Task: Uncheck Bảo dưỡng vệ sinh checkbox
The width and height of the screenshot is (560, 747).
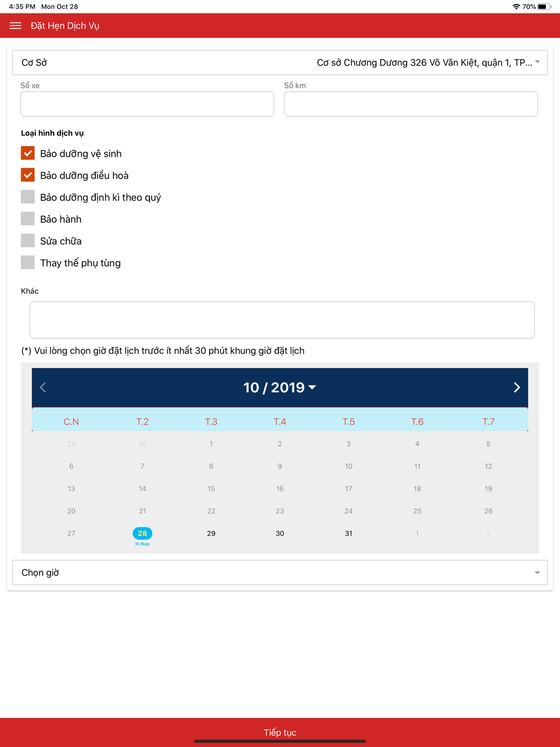Action: [27, 153]
